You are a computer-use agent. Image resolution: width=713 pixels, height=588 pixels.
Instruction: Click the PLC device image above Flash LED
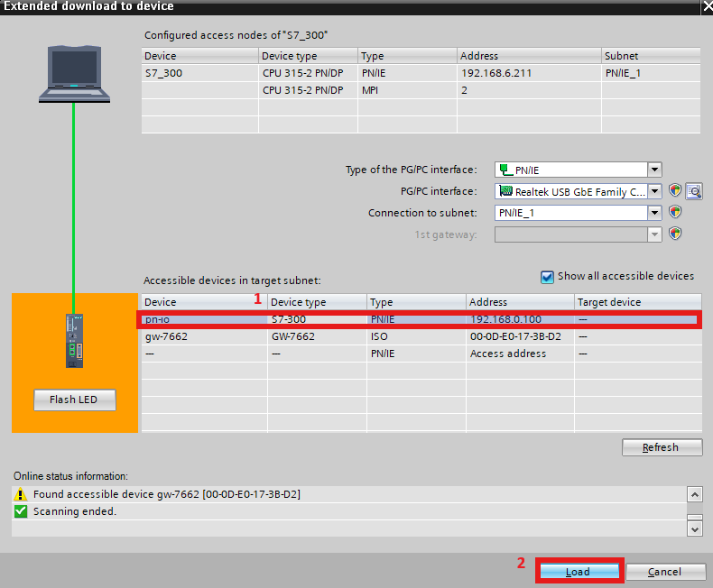(x=75, y=340)
